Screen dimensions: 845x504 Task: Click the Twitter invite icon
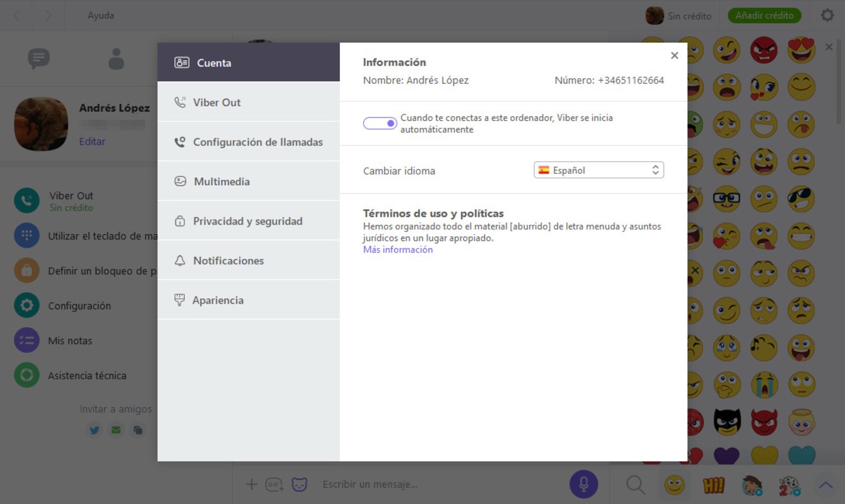[95, 430]
